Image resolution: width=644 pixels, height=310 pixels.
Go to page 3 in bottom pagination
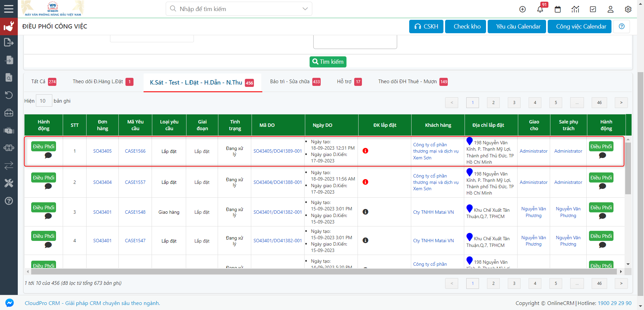514,283
